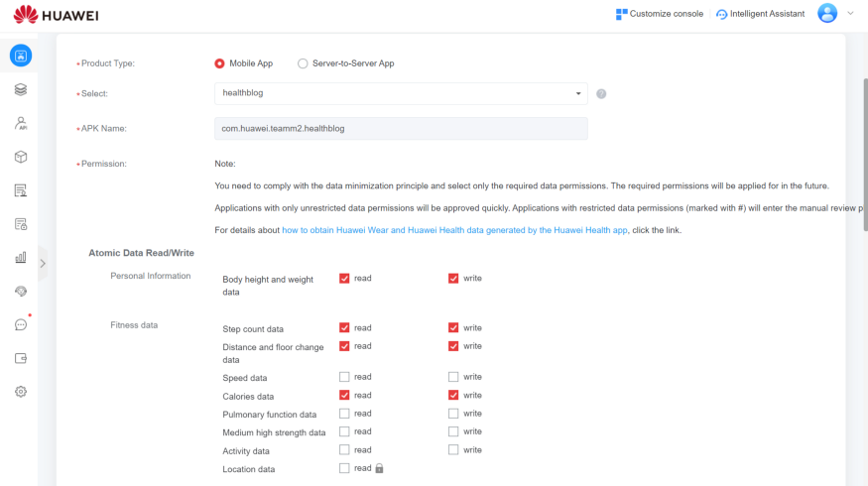Viewport: 868px width, 486px height.
Task: Open the settings gear sidebar icon
Action: point(21,392)
